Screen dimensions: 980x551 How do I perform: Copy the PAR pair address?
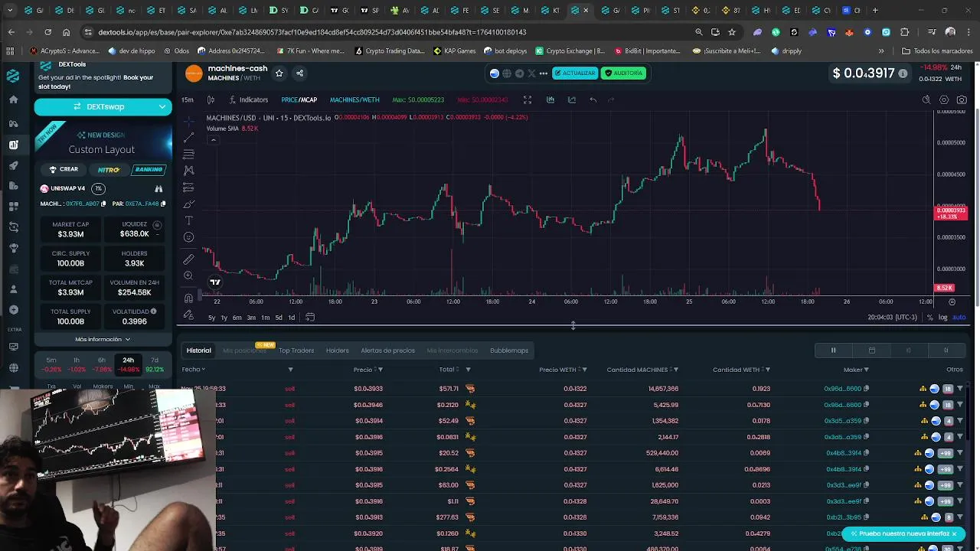pos(163,204)
